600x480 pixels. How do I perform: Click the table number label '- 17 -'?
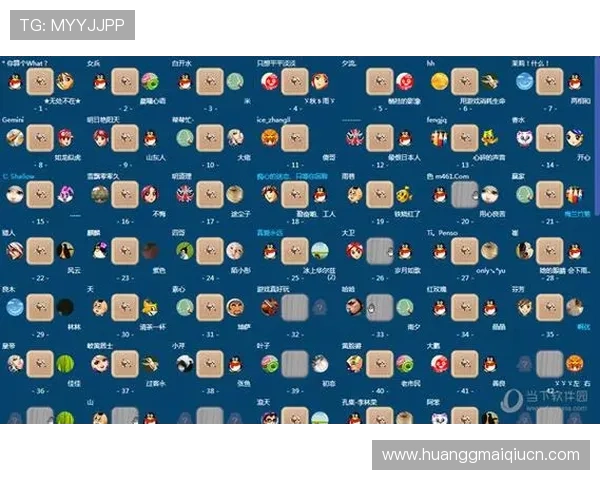point(210,222)
